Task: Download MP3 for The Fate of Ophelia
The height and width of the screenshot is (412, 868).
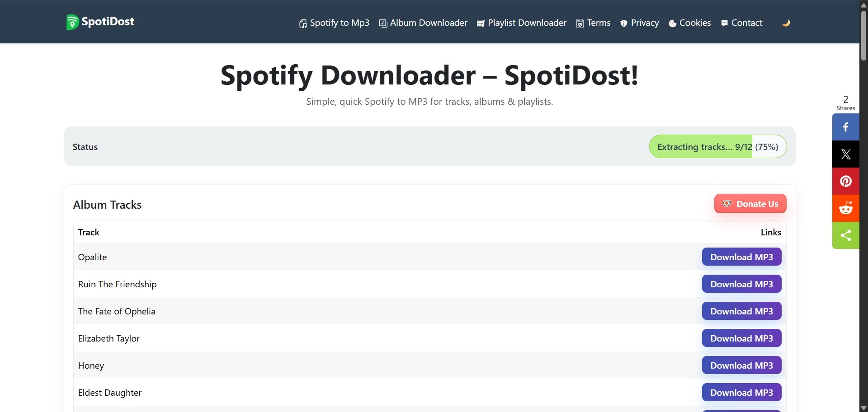Action: (741, 311)
